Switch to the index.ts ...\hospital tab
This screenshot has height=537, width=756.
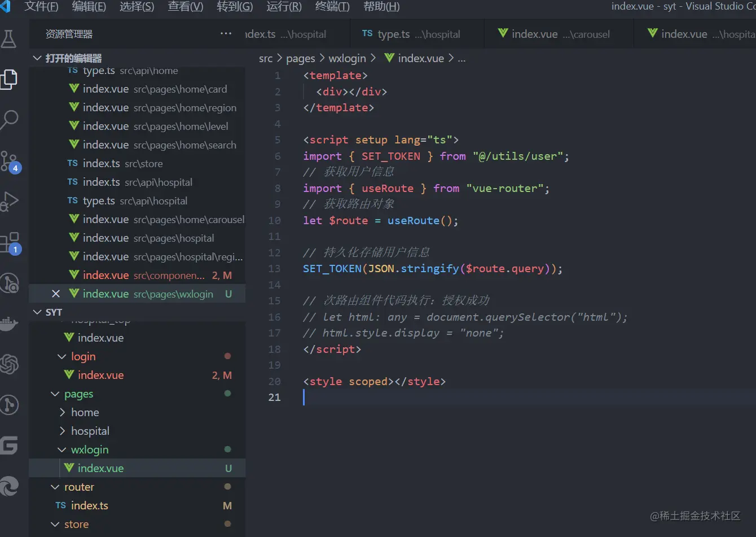coord(298,34)
